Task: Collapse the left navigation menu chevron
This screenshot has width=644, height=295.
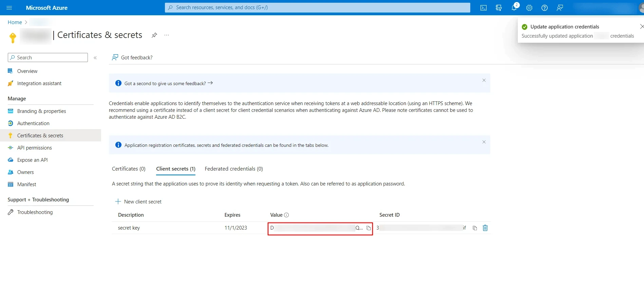Action: click(x=95, y=58)
